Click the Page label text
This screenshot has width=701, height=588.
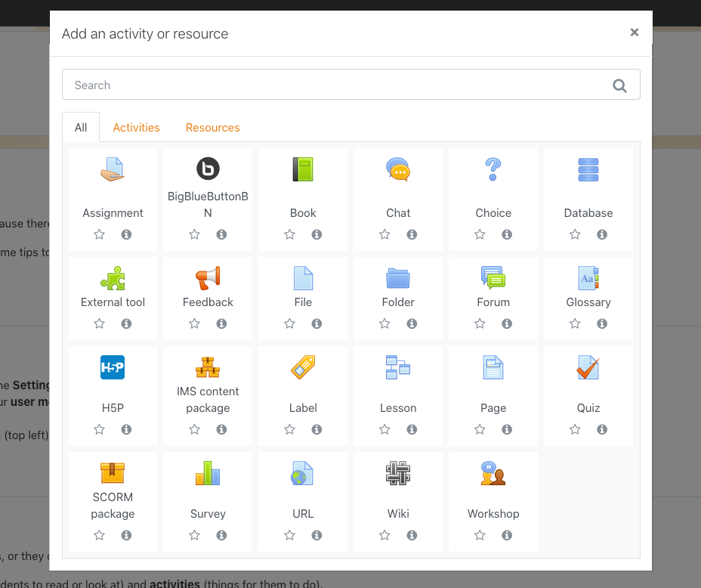tap(493, 407)
